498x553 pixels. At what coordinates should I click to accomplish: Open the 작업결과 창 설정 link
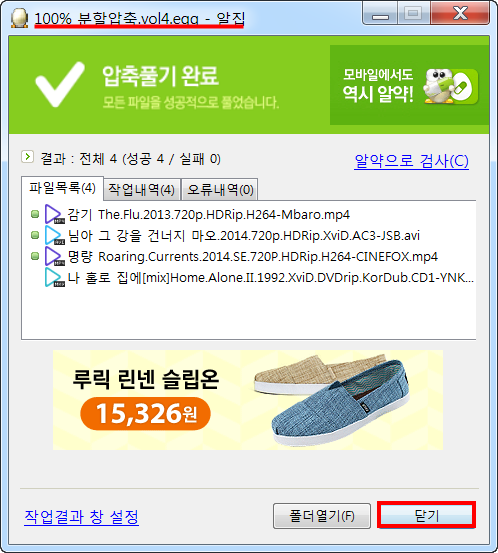click(81, 517)
